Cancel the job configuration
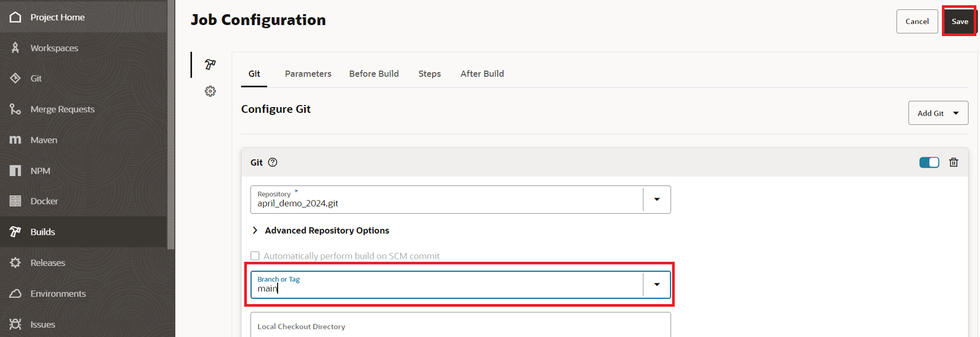Viewport: 980px width, 337px height. tap(917, 21)
